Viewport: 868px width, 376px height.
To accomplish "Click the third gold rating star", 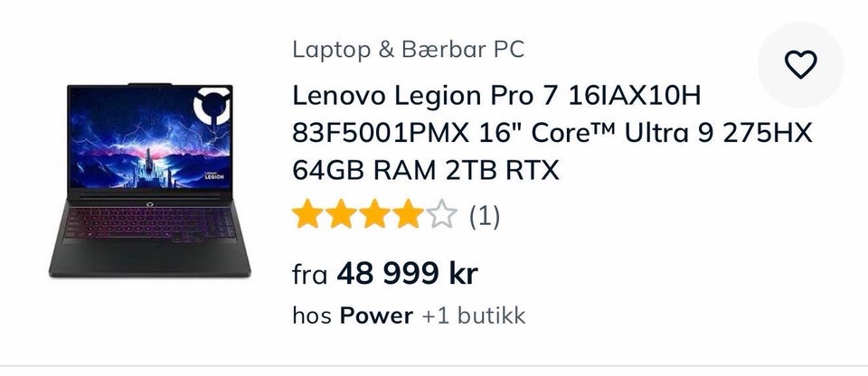I will click(x=374, y=214).
